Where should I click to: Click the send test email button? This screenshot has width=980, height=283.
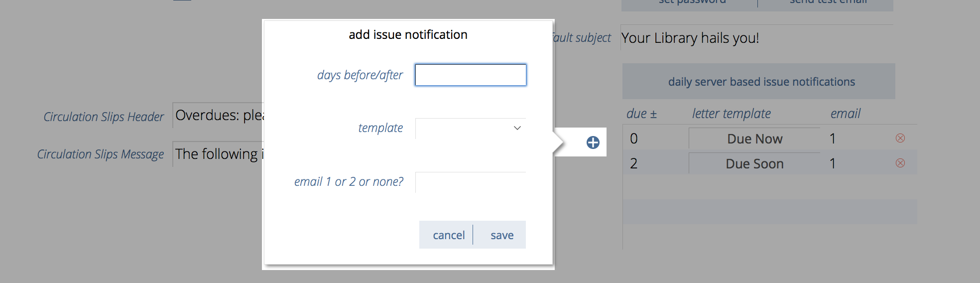click(x=828, y=3)
